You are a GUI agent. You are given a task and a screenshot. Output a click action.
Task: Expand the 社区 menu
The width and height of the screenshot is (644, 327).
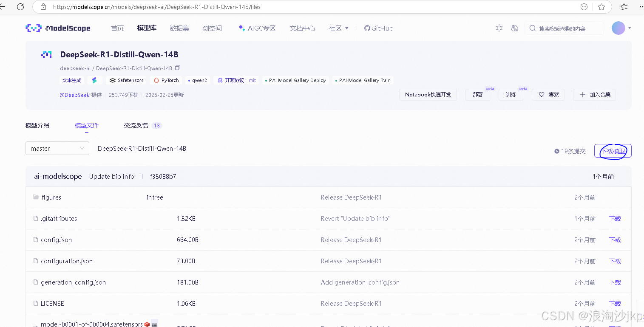[338, 28]
